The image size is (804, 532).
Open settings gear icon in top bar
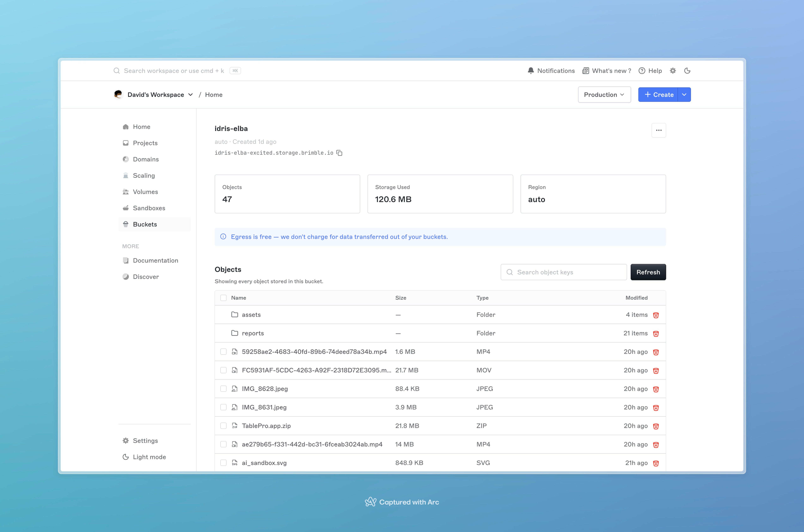click(673, 71)
